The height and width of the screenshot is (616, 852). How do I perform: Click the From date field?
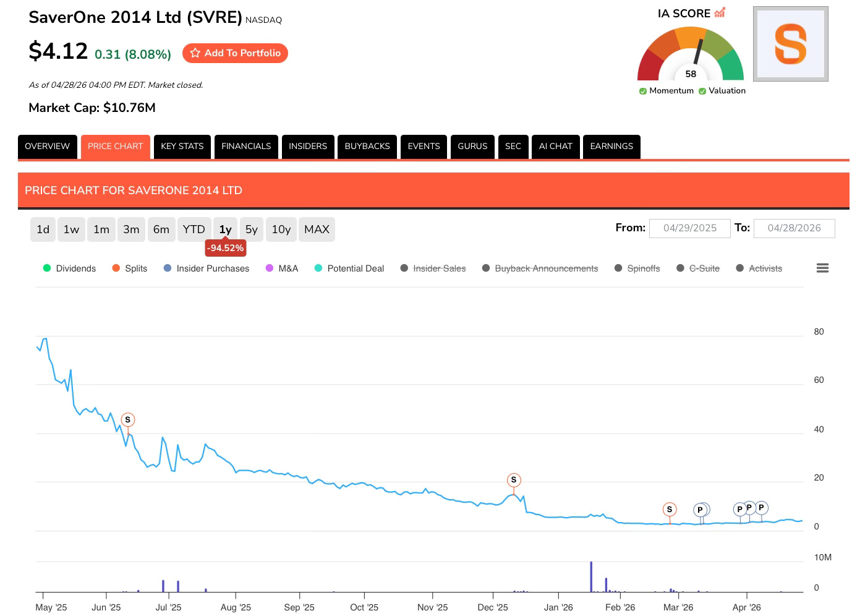coord(690,228)
